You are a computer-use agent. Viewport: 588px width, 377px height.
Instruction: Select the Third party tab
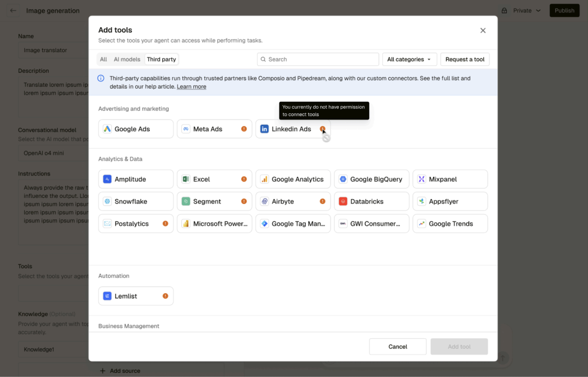[161, 59]
